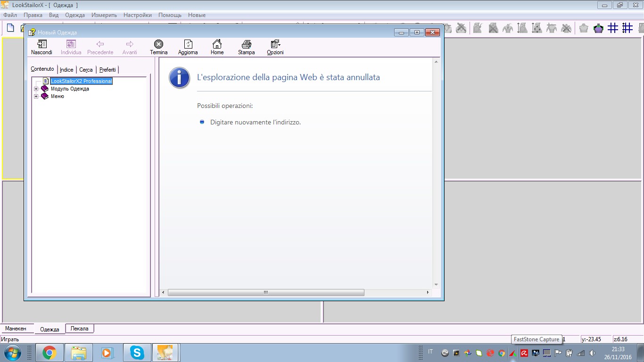Click the Avanti forward arrow
Image resolution: width=644 pixels, height=362 pixels.
pyautogui.click(x=130, y=47)
